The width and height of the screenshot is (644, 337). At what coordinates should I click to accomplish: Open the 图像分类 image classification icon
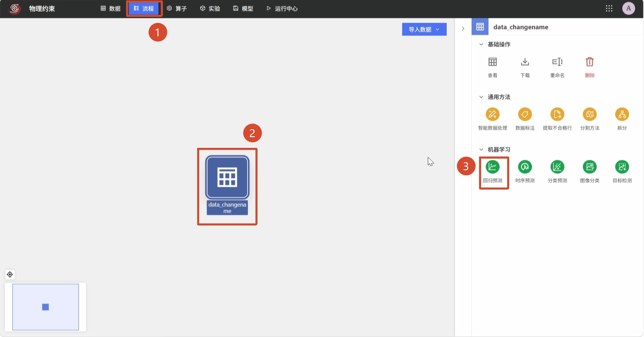[x=589, y=167]
